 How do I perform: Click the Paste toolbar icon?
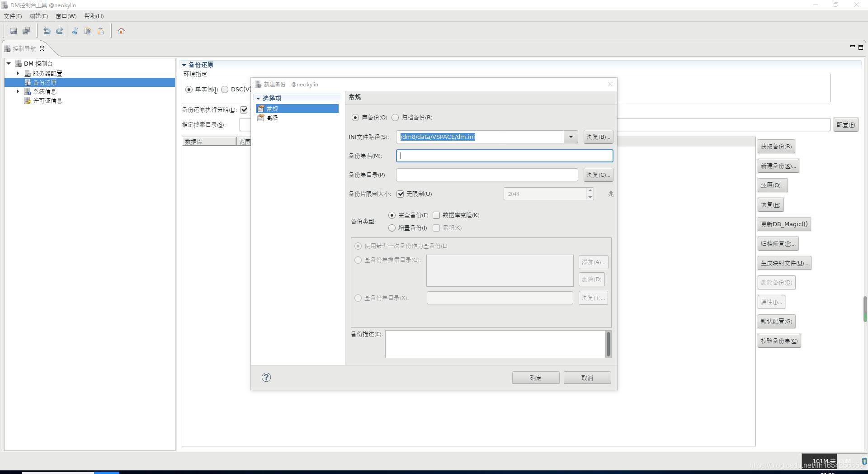tap(100, 31)
